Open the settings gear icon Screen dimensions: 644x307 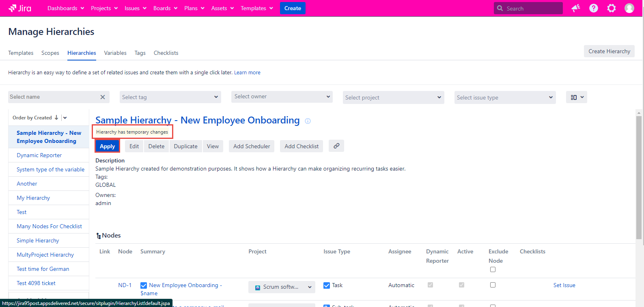click(x=611, y=8)
